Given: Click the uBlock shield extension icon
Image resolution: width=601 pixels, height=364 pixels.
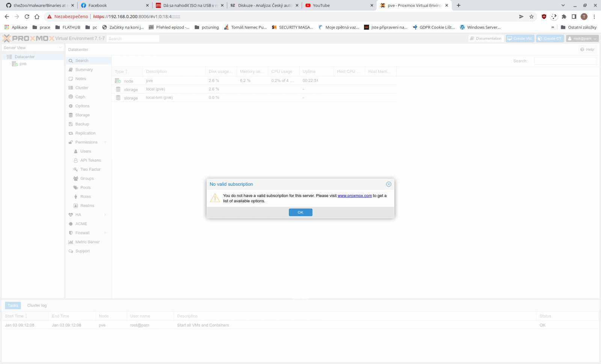Looking at the screenshot, I should (x=544, y=17).
